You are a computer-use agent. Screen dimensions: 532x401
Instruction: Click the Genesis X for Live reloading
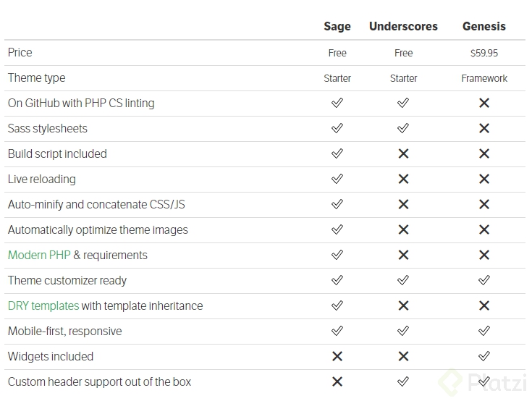(484, 180)
